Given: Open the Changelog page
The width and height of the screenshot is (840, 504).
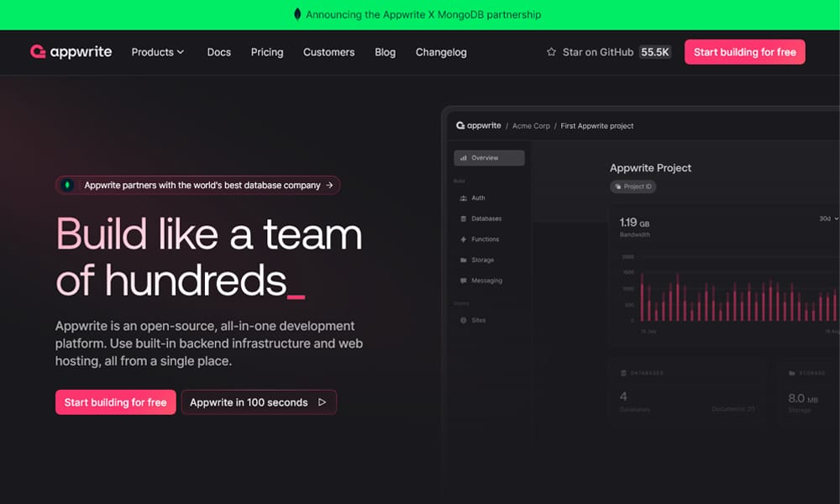Looking at the screenshot, I should [442, 52].
